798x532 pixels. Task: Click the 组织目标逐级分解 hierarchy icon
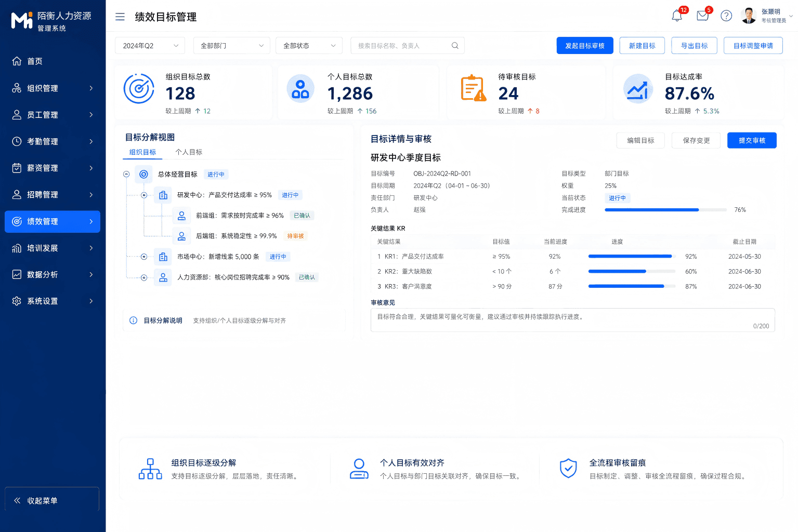(x=150, y=469)
